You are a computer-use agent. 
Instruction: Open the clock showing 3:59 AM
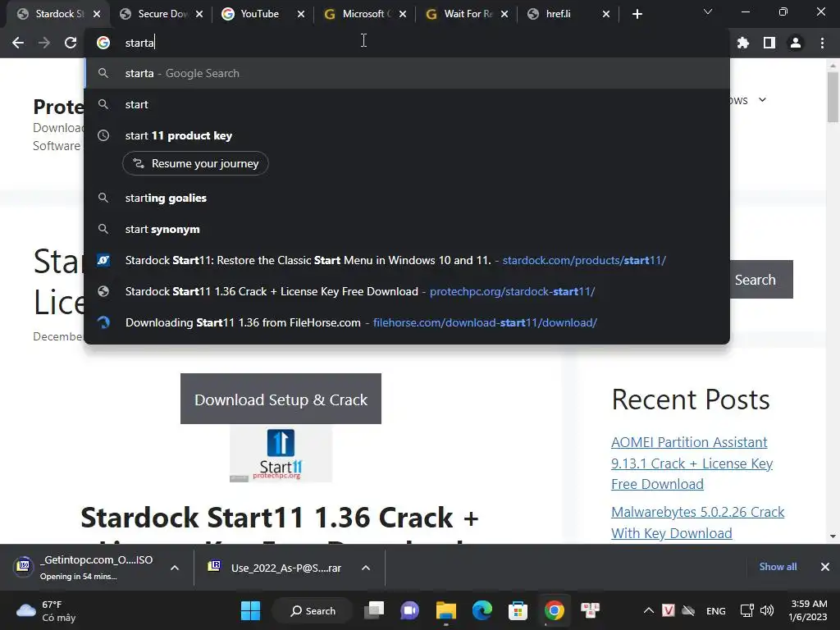pos(808,610)
